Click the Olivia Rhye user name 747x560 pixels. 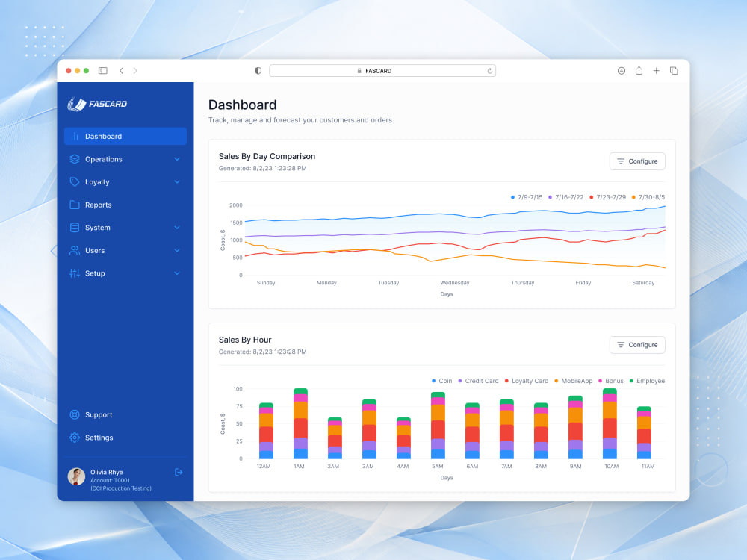coord(107,472)
